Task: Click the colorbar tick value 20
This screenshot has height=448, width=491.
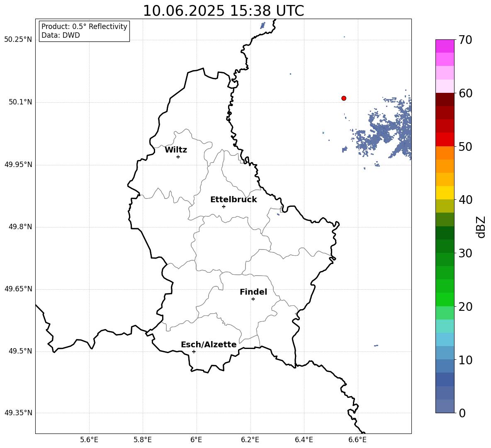Action: tap(465, 307)
